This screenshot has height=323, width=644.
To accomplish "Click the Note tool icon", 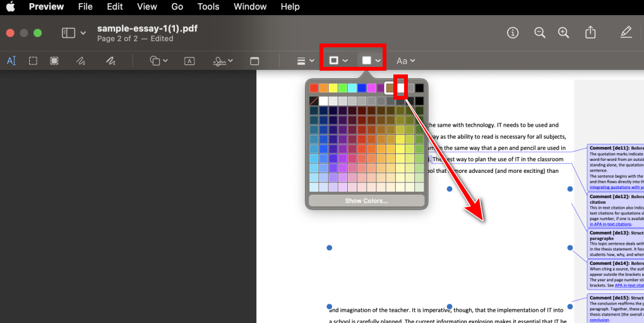I will [x=255, y=61].
